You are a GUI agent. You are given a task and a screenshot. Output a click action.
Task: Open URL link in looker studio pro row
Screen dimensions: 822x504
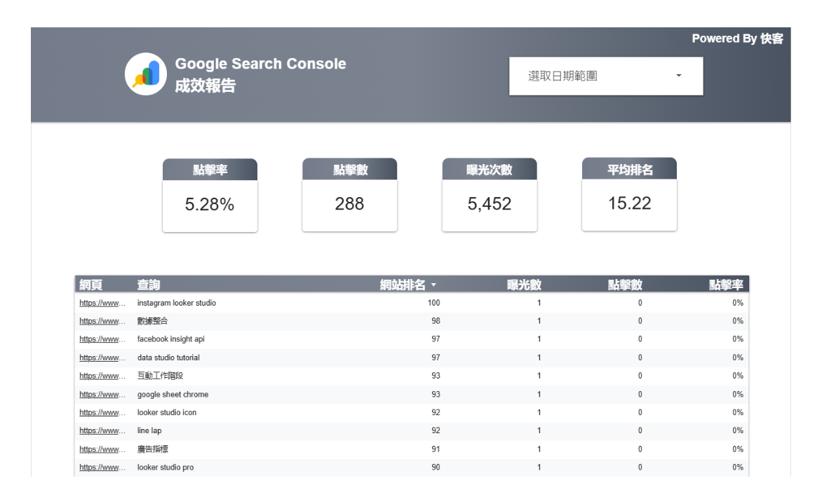click(102, 468)
